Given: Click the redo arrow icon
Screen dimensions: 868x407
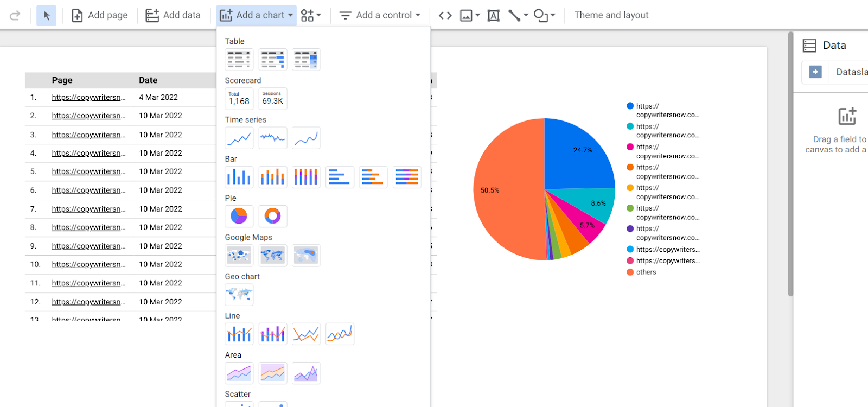Looking at the screenshot, I should click(x=15, y=15).
